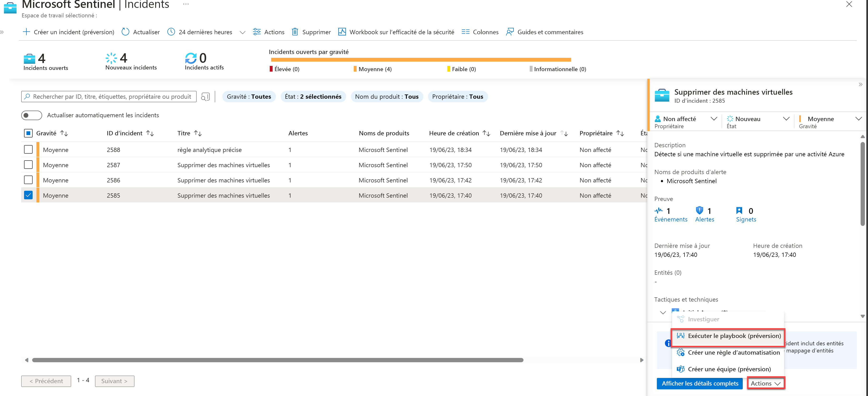This screenshot has width=868, height=396.
Task: Sort by ID d'incident column arrows
Action: pos(150,133)
